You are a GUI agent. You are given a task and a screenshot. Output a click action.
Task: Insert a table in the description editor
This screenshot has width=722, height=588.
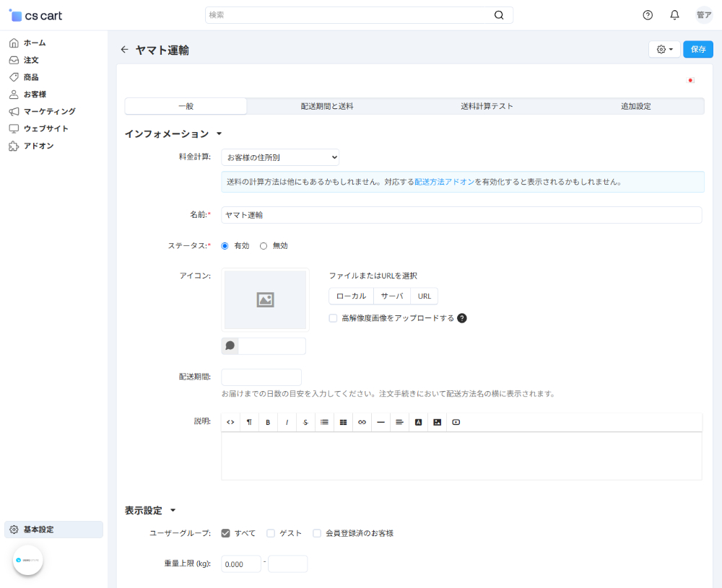click(x=343, y=422)
